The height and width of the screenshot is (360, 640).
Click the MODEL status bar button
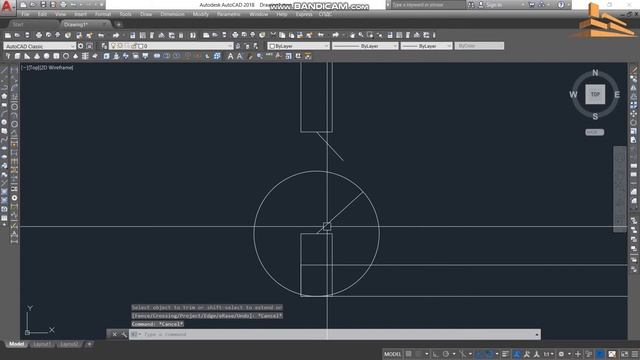click(x=393, y=354)
